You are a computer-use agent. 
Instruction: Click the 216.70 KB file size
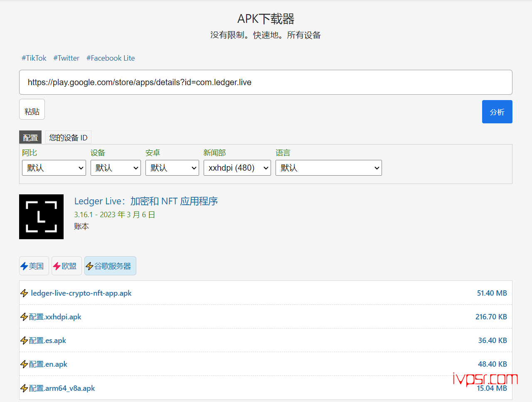point(491,317)
